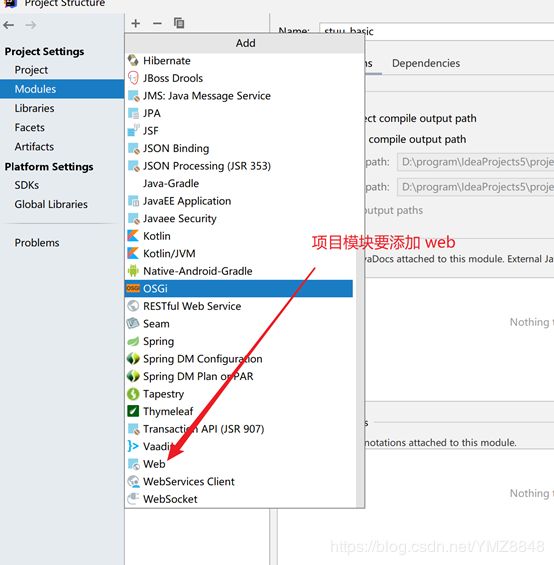Click the Kotlin logo icon
The width and height of the screenshot is (554, 565).
point(133,236)
